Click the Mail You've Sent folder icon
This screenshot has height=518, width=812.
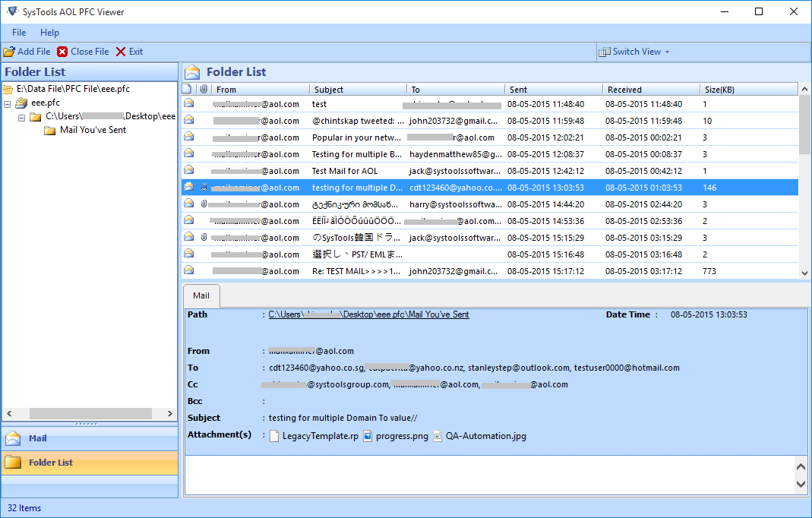pyautogui.click(x=49, y=131)
